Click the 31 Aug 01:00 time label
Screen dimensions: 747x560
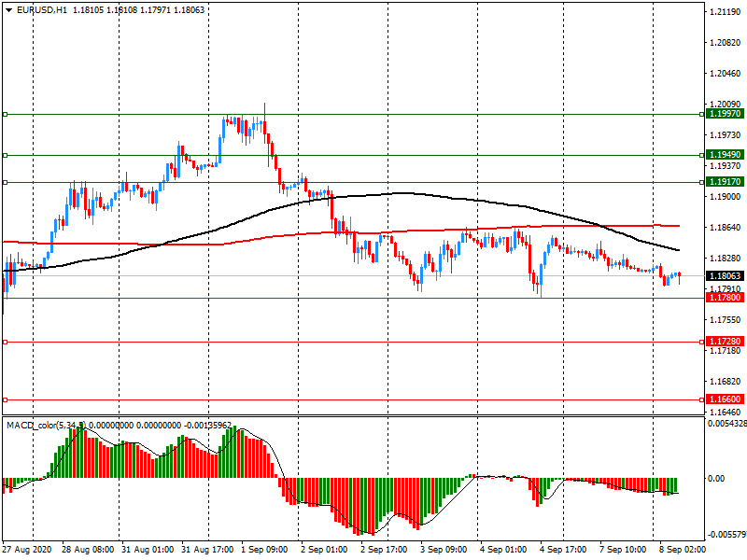148,550
